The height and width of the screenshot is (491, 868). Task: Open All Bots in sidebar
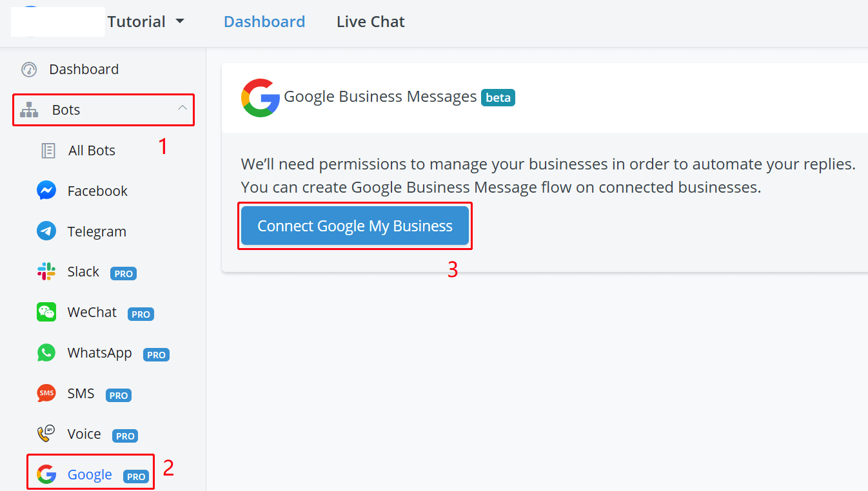pos(92,151)
